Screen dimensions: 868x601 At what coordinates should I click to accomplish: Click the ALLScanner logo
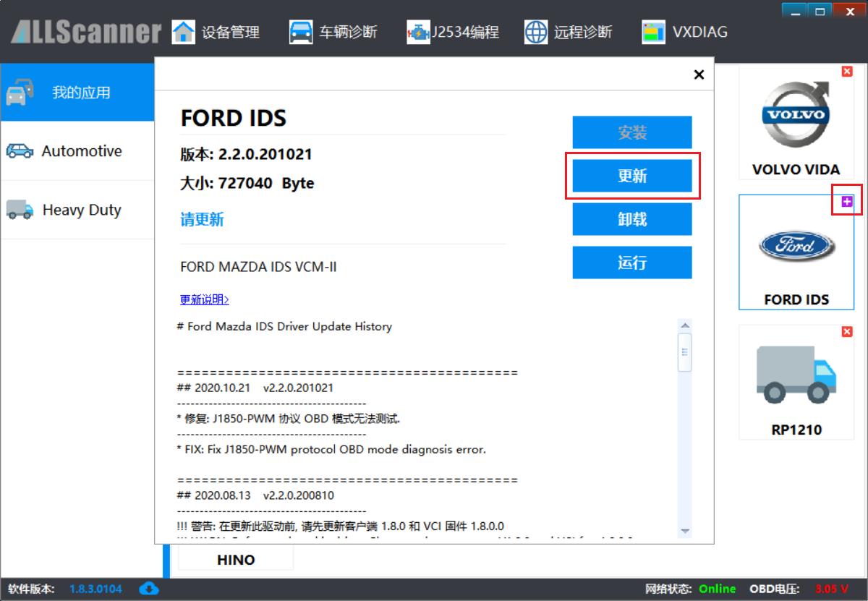[x=85, y=32]
